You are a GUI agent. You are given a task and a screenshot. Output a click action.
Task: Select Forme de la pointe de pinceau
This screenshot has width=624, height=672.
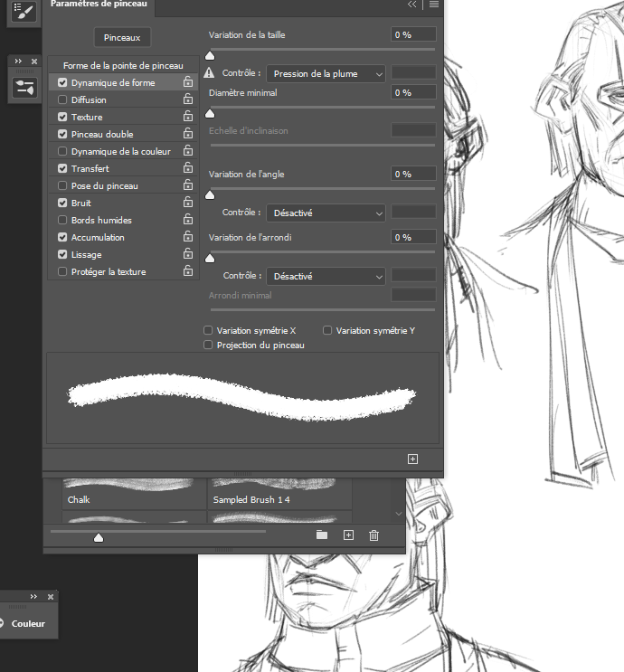[x=122, y=65]
